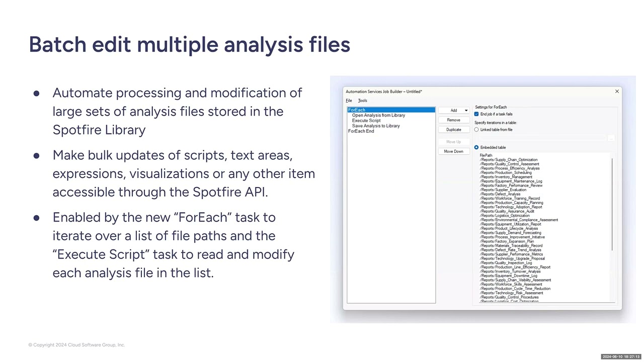Click the Remove button
644x362 pixels.
pyautogui.click(x=453, y=120)
